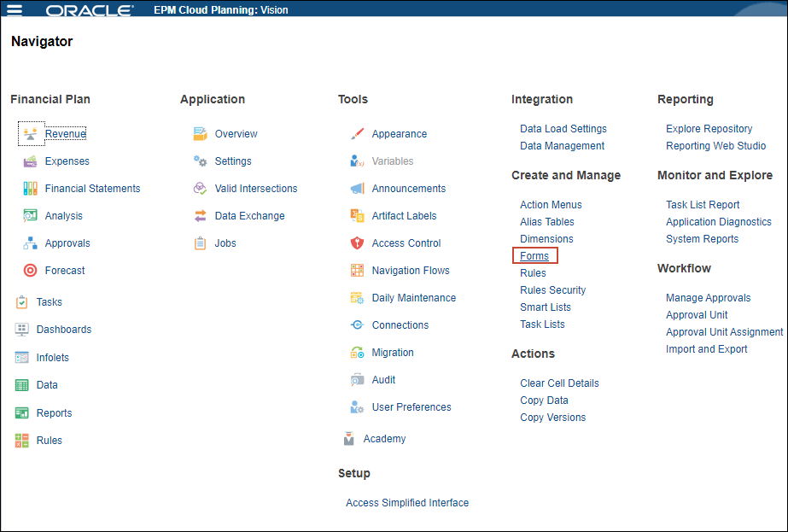Click the Data Exchange arrows icon
Image resolution: width=788 pixels, height=532 pixels.
(201, 216)
